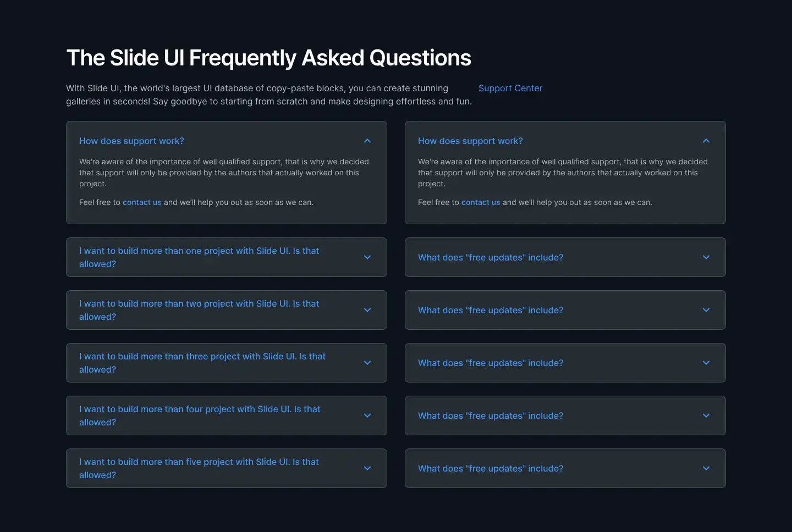
Task: Expand the third "What does free updates include?" item
Action: click(491, 363)
